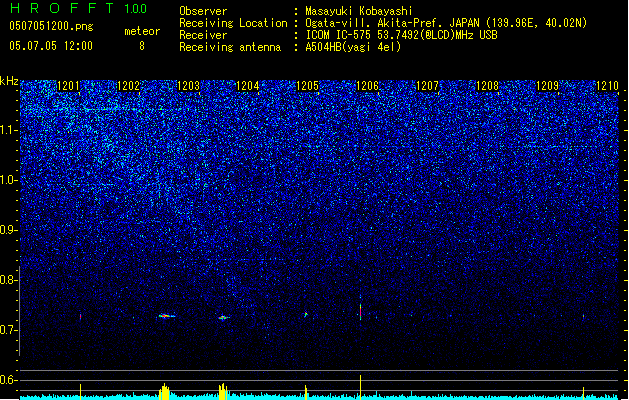Click the date stamp 05.07.05 12:00
This screenshot has width=629, height=400.
pos(51,46)
